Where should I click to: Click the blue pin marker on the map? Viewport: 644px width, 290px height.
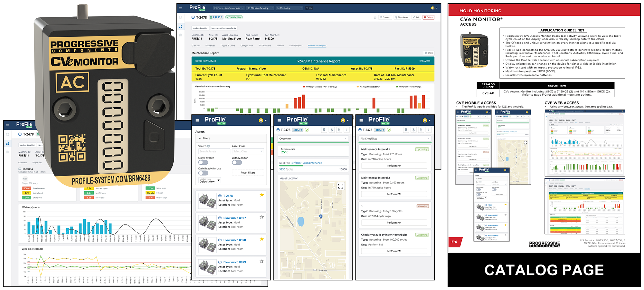pos(321,217)
